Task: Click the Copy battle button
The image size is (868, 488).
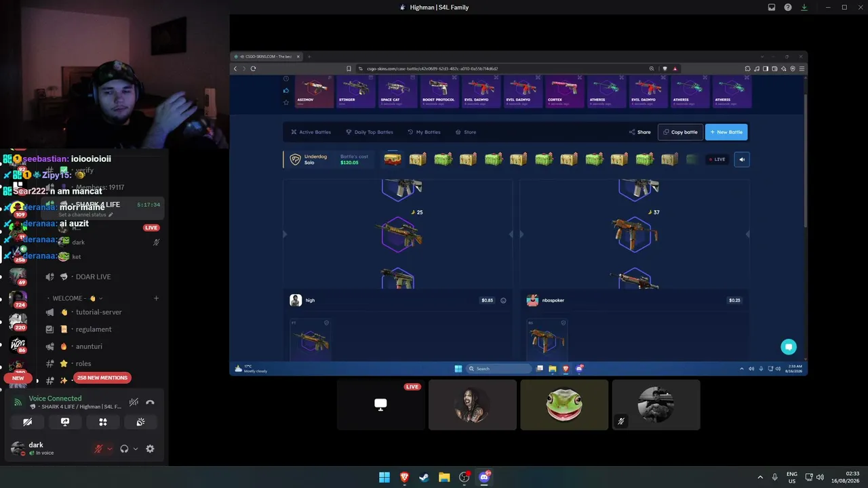Action: coord(680,132)
